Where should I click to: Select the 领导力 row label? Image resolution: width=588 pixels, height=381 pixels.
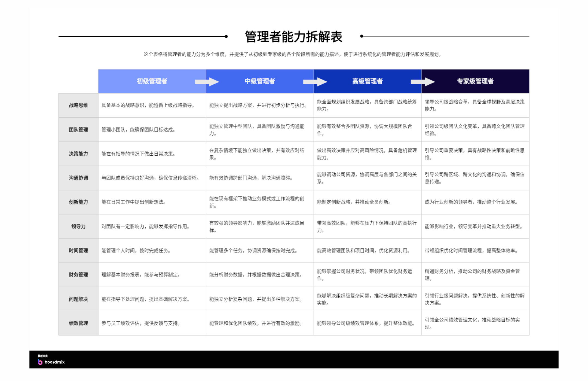point(78,226)
